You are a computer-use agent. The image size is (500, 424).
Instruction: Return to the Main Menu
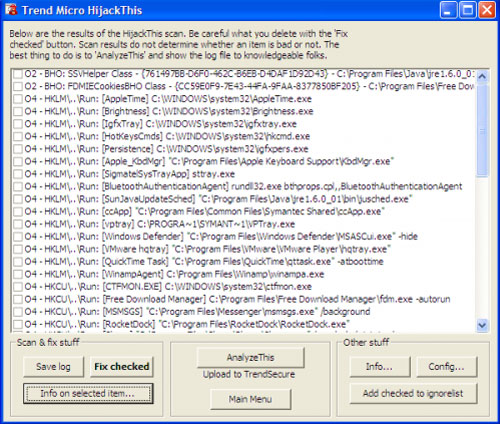point(250,399)
